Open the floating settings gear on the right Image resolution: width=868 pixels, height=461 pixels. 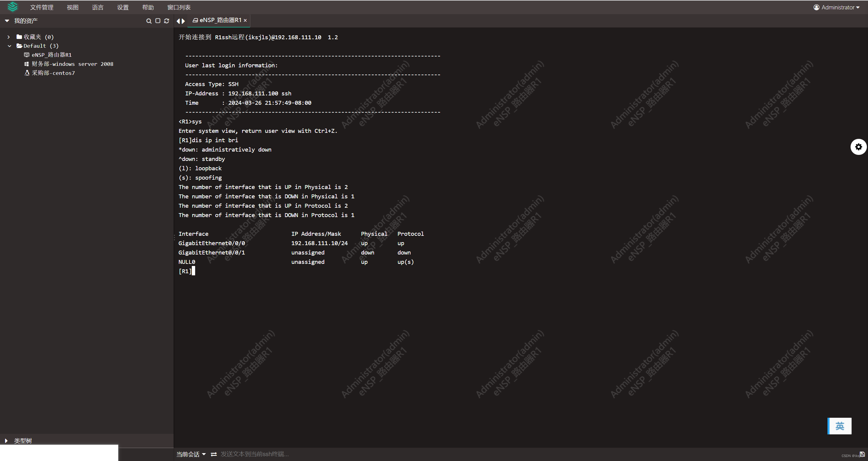coord(859,147)
